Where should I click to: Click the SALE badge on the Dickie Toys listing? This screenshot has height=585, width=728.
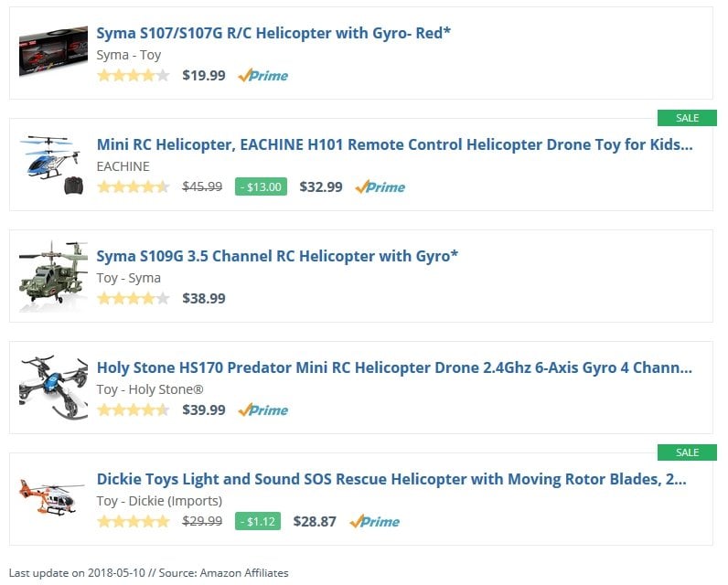[x=687, y=452]
